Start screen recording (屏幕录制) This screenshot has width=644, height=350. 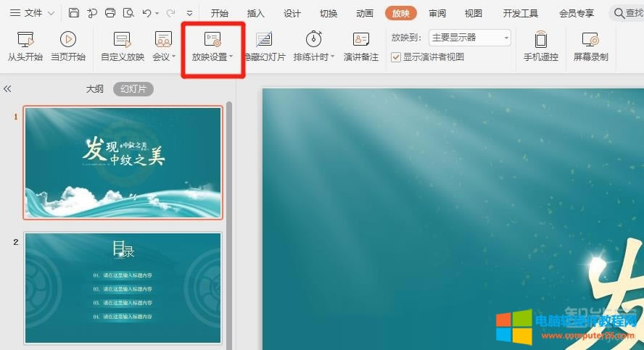point(590,47)
